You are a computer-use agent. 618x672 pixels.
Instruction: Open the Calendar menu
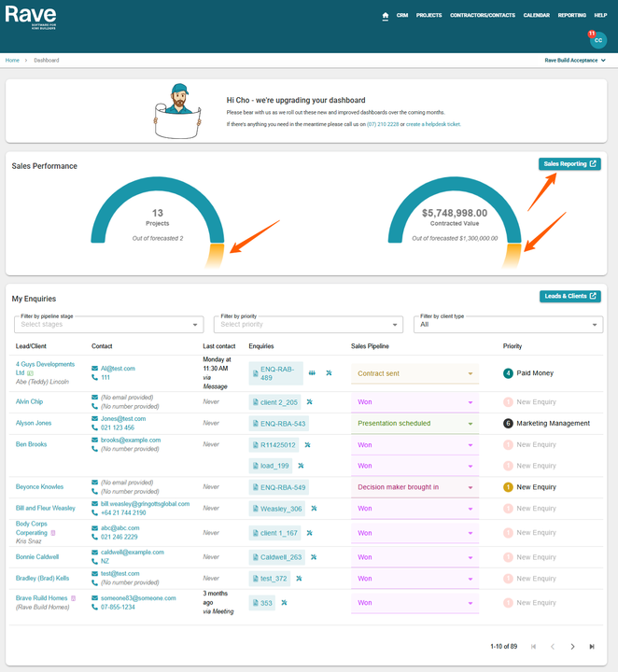[x=536, y=16]
